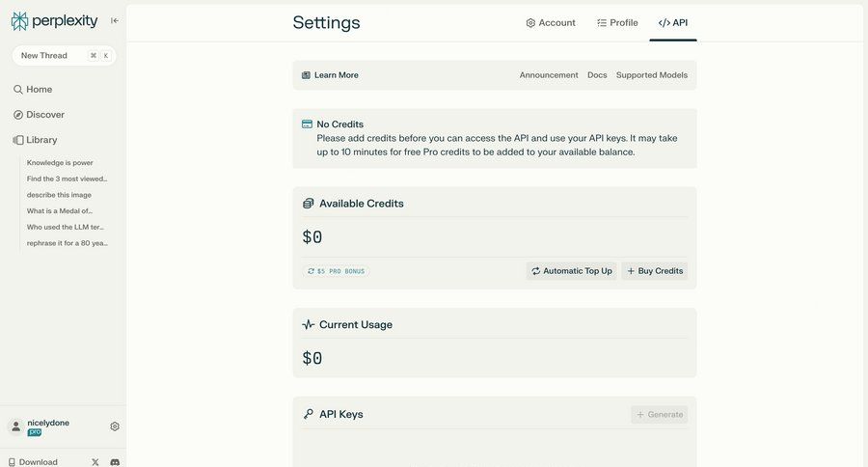Open the X (Twitter) icon
The image size is (868, 467).
point(95,462)
